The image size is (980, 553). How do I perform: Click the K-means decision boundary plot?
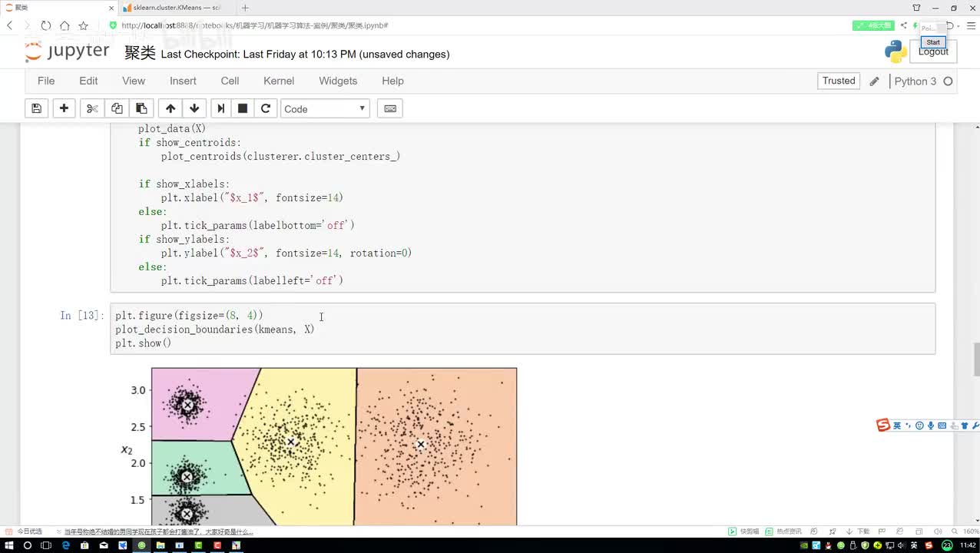click(333, 446)
